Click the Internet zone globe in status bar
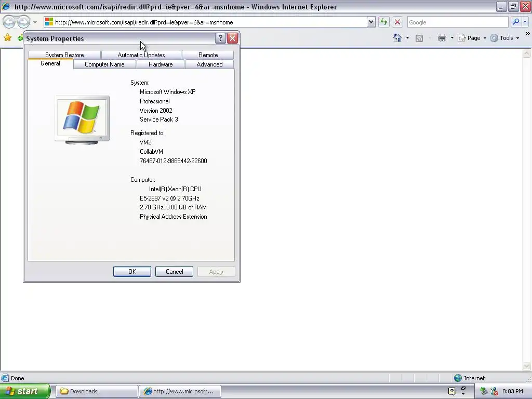 click(458, 378)
